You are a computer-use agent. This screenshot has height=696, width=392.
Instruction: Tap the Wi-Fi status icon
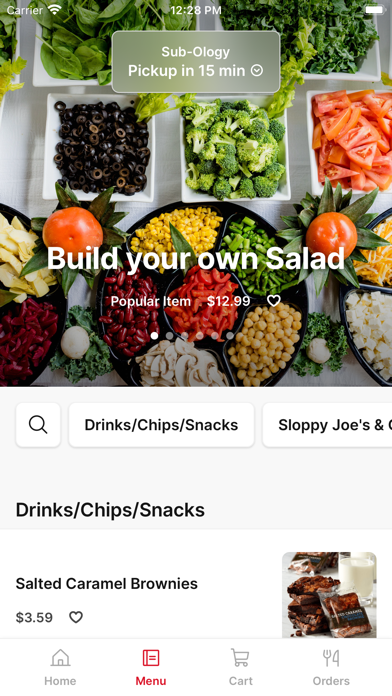click(55, 10)
